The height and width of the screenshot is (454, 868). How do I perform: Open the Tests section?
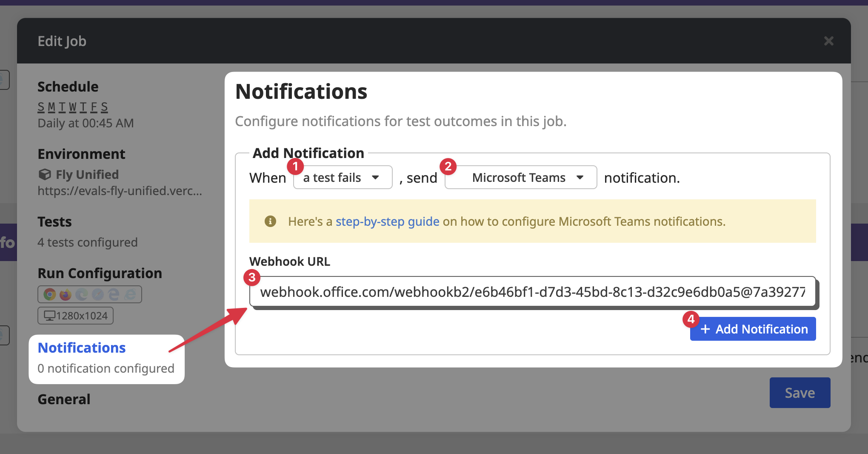[x=54, y=222]
